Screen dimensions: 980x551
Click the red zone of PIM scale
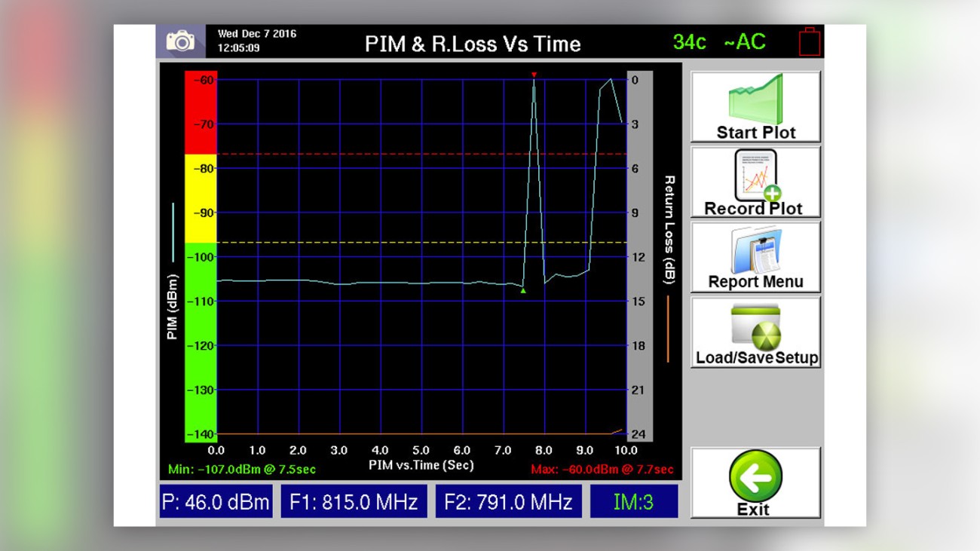coord(201,113)
